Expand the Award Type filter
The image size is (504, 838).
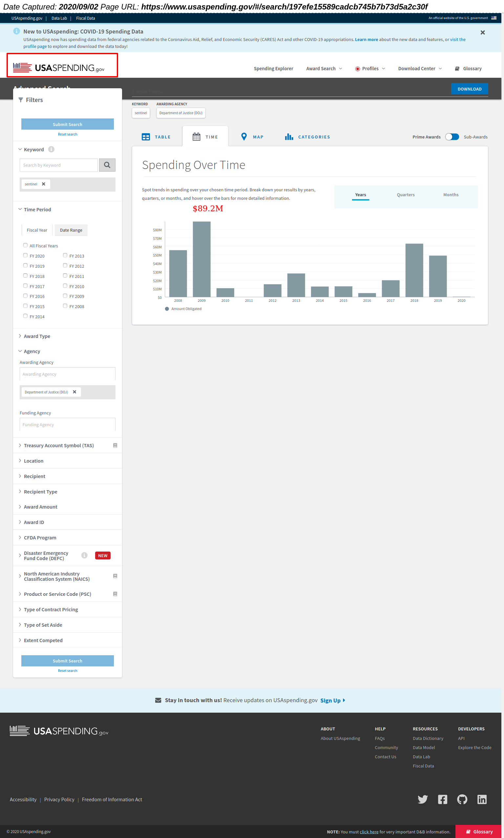point(34,336)
